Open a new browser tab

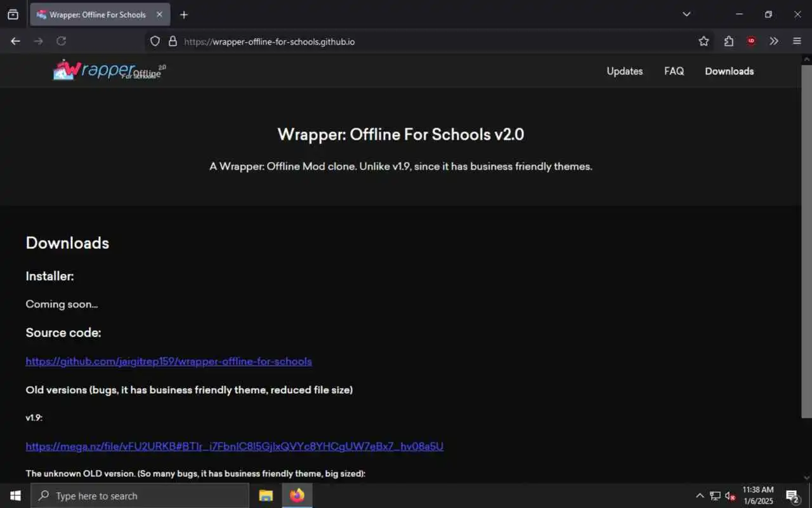point(184,15)
